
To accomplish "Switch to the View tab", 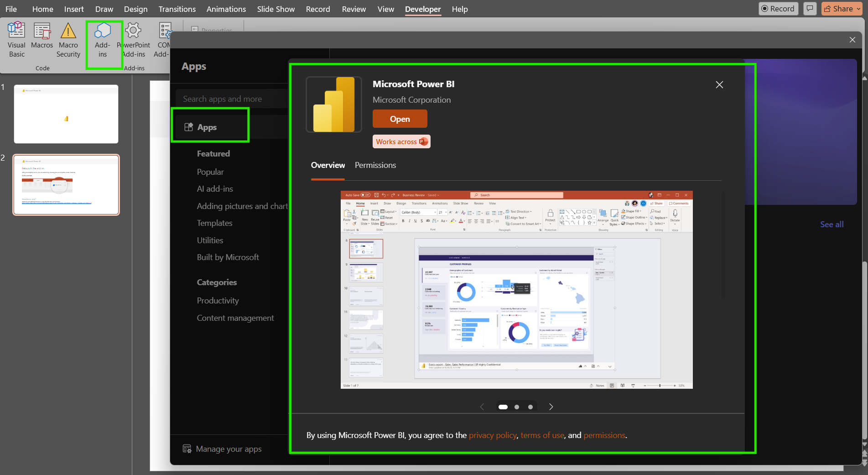I will (x=385, y=9).
